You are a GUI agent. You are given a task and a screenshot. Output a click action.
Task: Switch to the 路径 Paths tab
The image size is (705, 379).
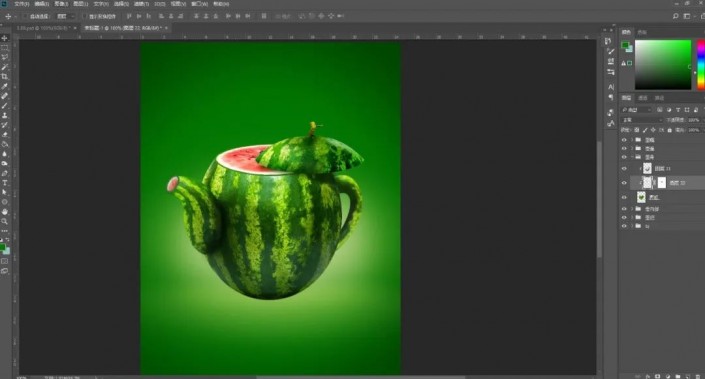660,98
